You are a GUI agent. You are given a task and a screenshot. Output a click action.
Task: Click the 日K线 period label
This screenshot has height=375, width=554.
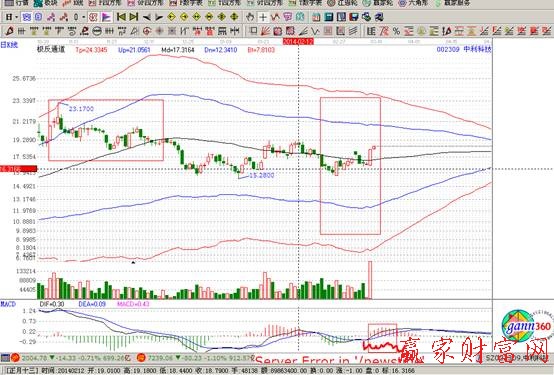point(9,45)
